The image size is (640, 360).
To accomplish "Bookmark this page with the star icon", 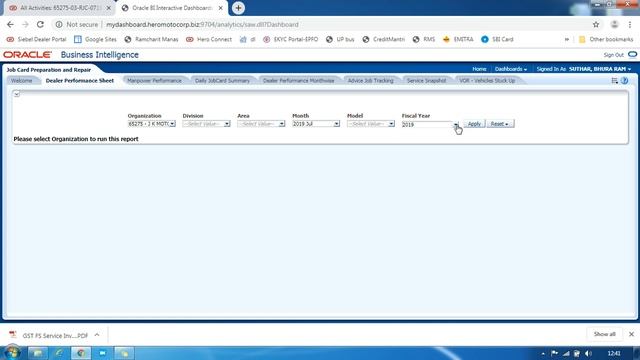I will 596,24.
